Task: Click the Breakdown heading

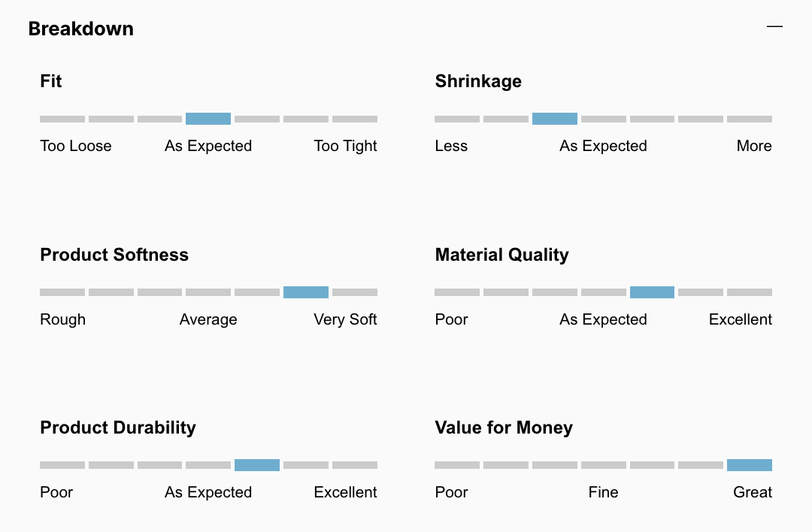Action: (81, 29)
